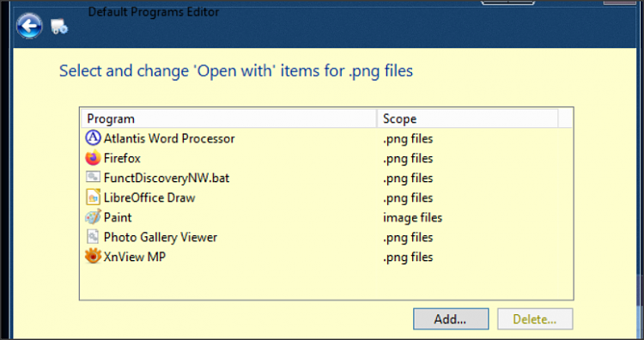Viewport: 644px width, 340px height.
Task: Select the 'Paint' program name
Action: click(118, 217)
